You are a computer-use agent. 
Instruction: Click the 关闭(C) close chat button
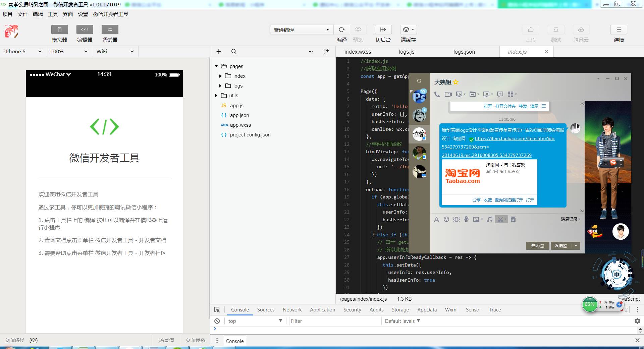tap(538, 246)
